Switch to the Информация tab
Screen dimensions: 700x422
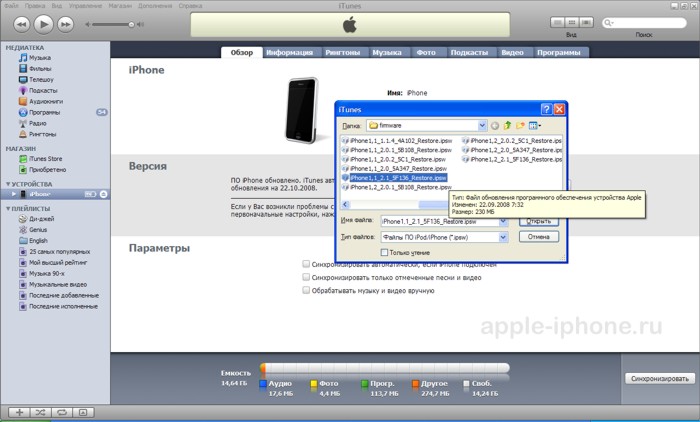click(289, 52)
